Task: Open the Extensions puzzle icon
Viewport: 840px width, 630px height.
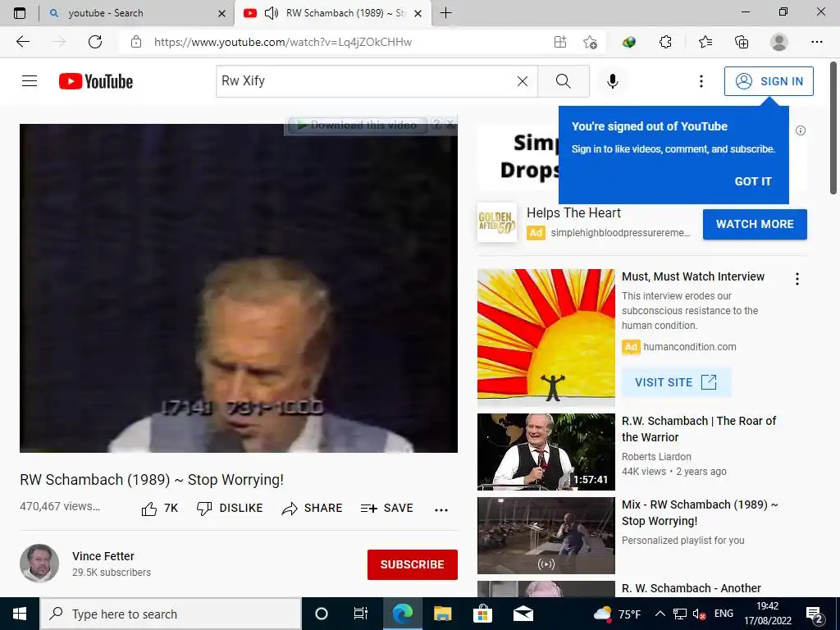Action: (665, 42)
